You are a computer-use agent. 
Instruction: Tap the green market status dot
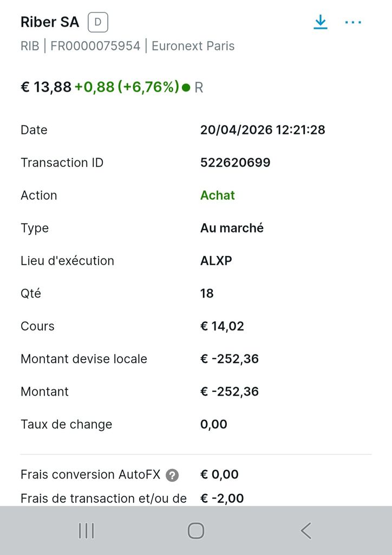pyautogui.click(x=186, y=87)
